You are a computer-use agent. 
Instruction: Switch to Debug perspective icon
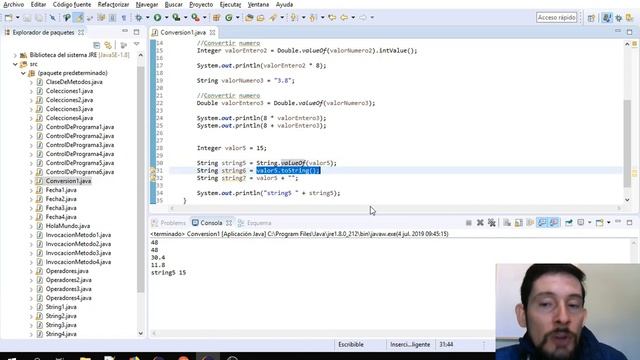pyautogui.click(x=619, y=18)
